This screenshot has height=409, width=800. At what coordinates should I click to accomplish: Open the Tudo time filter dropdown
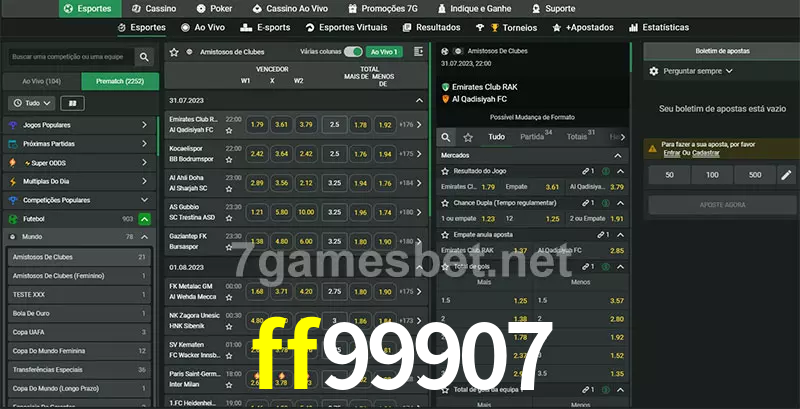point(31,103)
